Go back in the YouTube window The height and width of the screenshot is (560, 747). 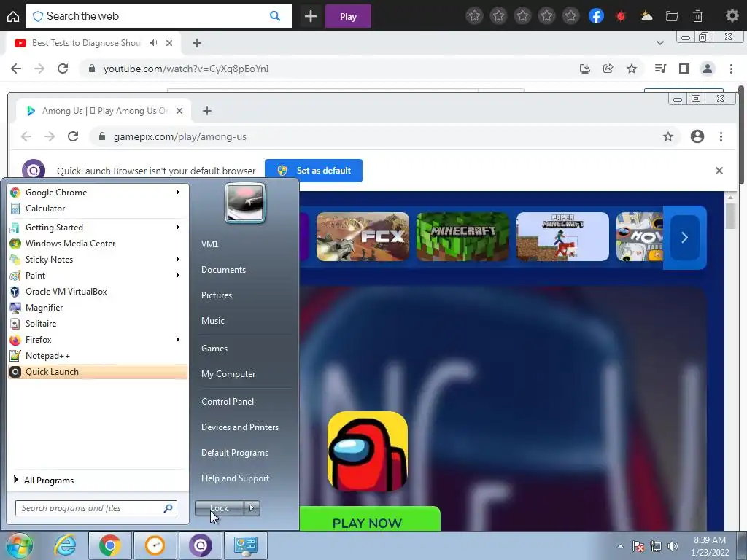[16, 69]
